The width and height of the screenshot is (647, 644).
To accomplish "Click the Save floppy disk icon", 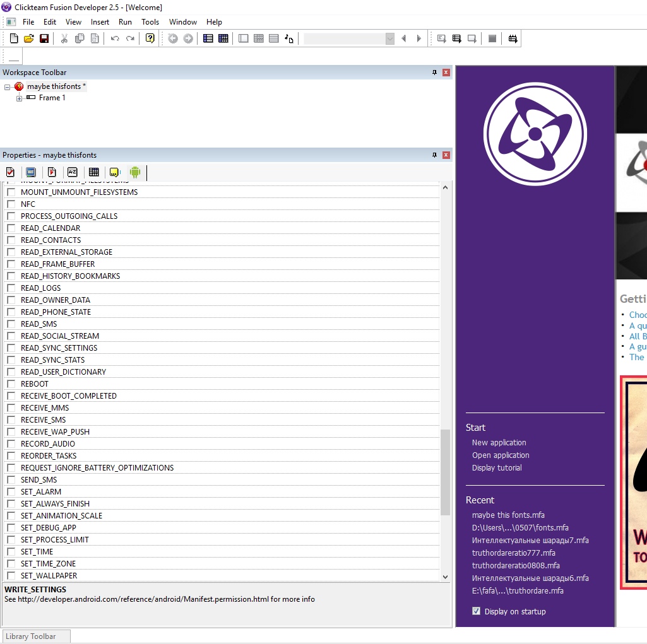I will pos(44,38).
